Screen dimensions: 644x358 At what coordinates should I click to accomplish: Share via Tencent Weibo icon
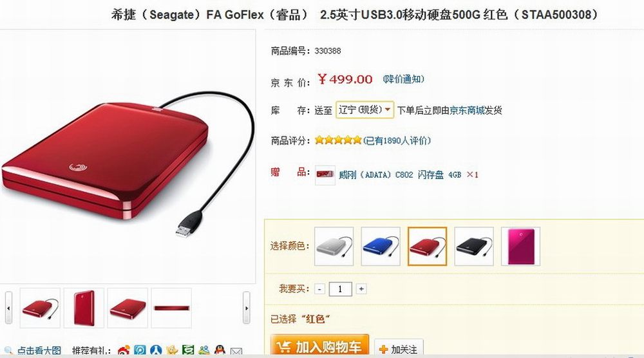coord(140,350)
